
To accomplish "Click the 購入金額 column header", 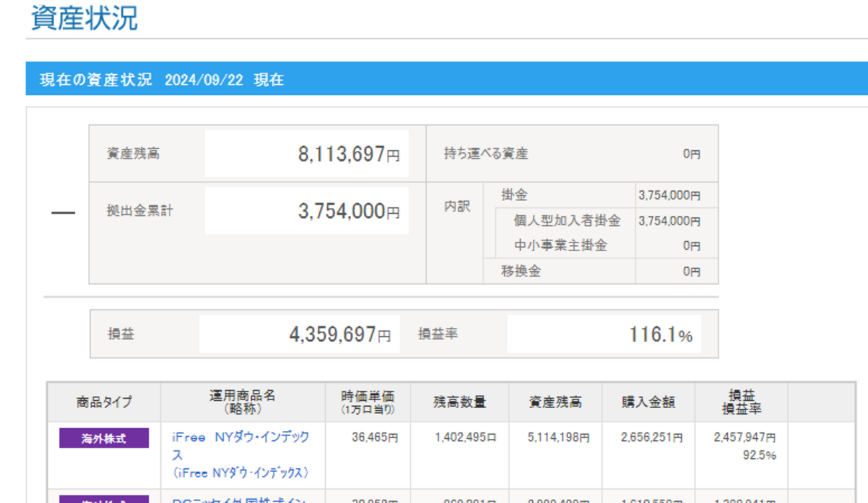I will [x=648, y=402].
